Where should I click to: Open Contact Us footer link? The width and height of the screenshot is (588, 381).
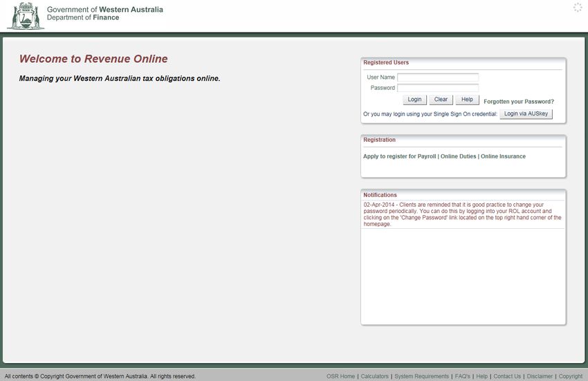[x=507, y=376]
